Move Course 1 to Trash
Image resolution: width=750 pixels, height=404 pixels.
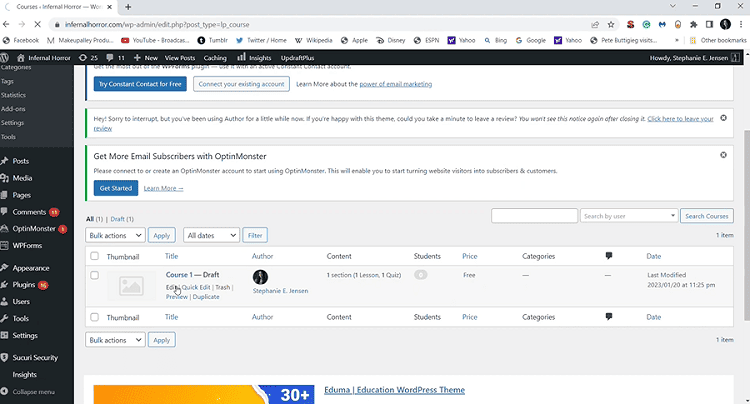tap(222, 287)
